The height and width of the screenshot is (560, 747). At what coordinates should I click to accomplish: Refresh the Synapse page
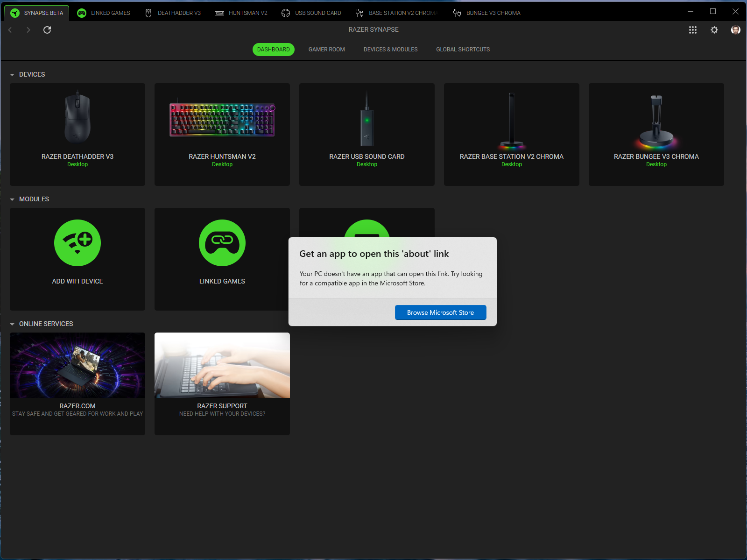[47, 30]
